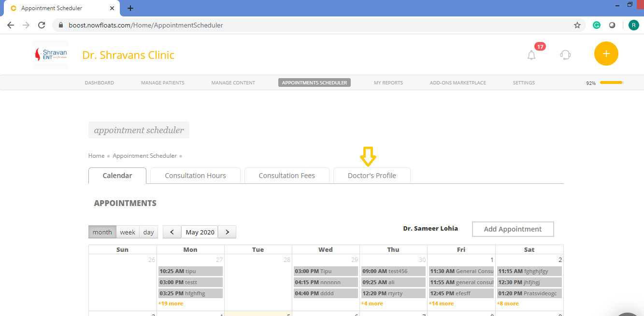644x316 pixels.
Task: Select Appointments Scheduler menu item
Action: tap(315, 82)
